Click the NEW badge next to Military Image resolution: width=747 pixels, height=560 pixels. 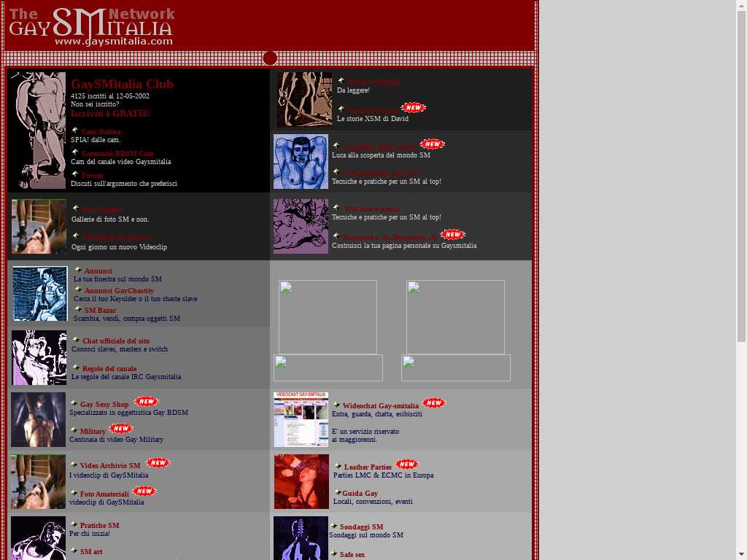[120, 429]
